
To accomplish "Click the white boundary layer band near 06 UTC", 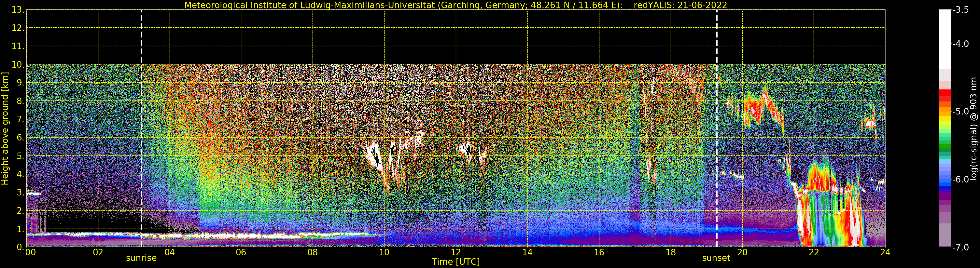I will coord(241,236).
